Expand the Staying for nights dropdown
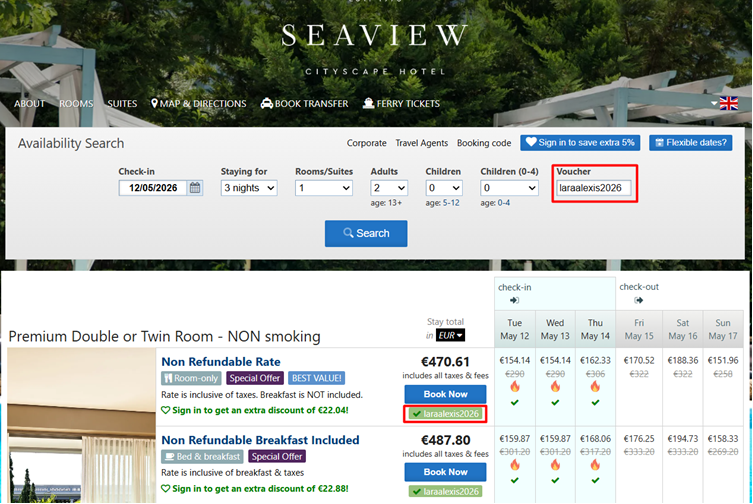The width and height of the screenshot is (753, 504). click(x=246, y=188)
